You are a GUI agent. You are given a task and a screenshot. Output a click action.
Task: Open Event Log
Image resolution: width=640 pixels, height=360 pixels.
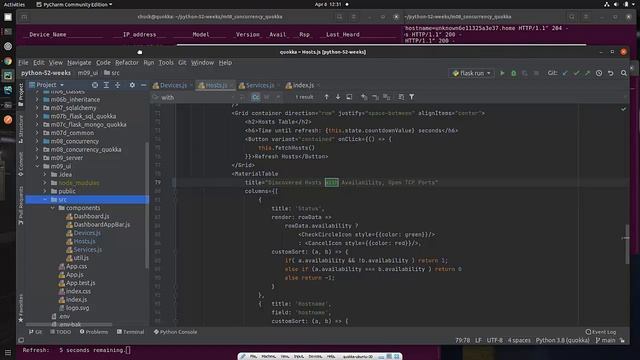pos(601,332)
